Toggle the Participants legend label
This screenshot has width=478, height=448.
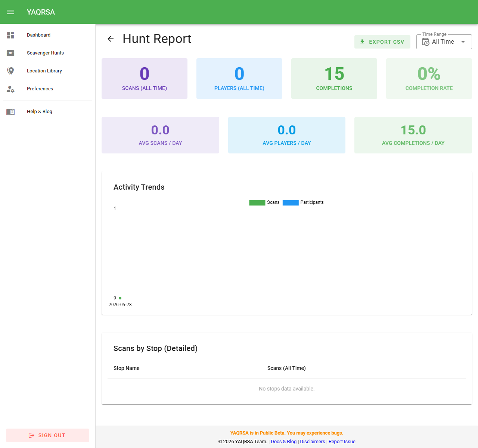pos(312,202)
